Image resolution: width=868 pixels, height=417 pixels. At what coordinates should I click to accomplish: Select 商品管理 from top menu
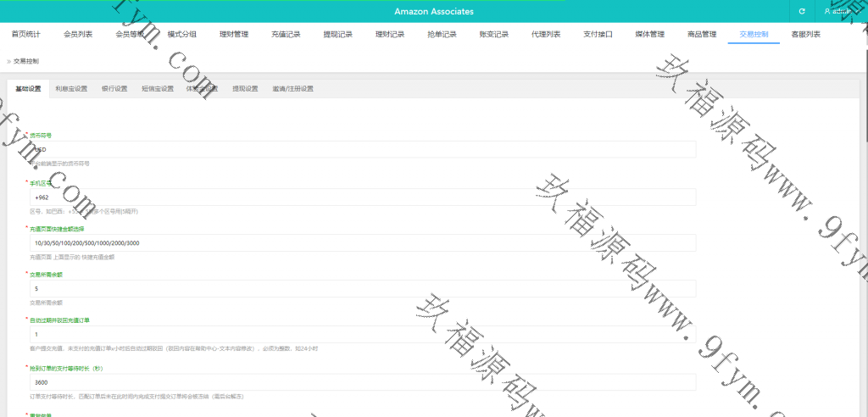(x=702, y=35)
